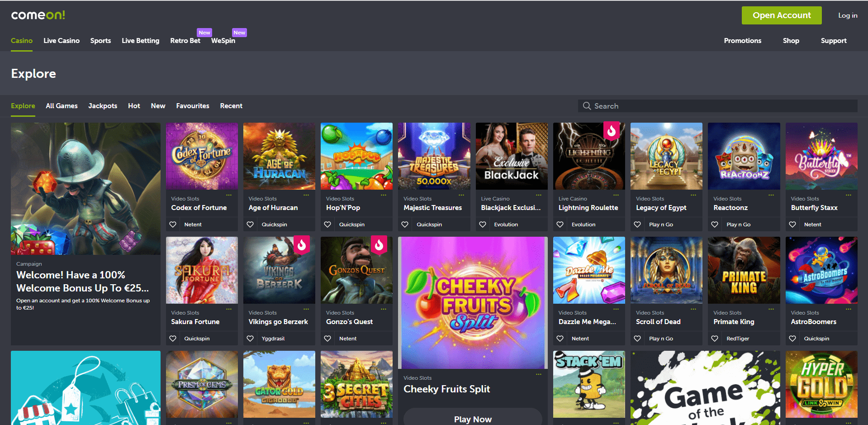
Task: Favourite Vikings go Berzerk with heart
Action: [x=250, y=339]
